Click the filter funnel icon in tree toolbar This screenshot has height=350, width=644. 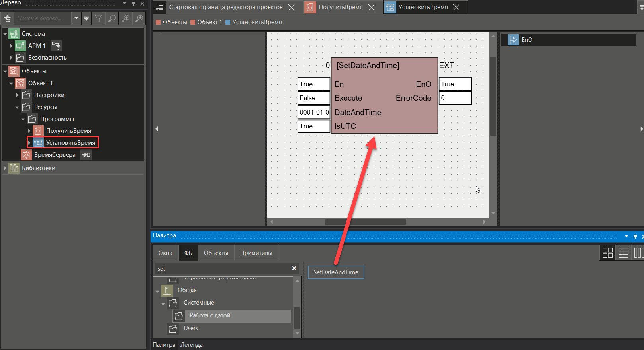coord(98,18)
